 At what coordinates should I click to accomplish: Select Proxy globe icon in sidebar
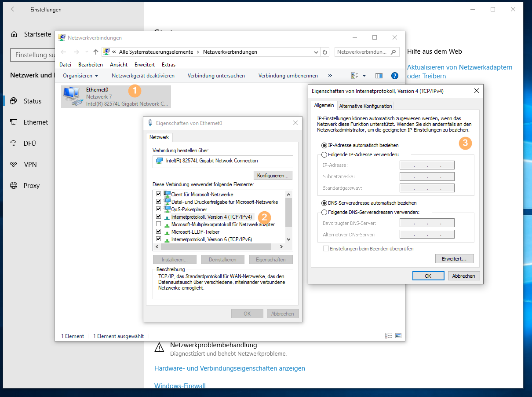pyautogui.click(x=14, y=186)
